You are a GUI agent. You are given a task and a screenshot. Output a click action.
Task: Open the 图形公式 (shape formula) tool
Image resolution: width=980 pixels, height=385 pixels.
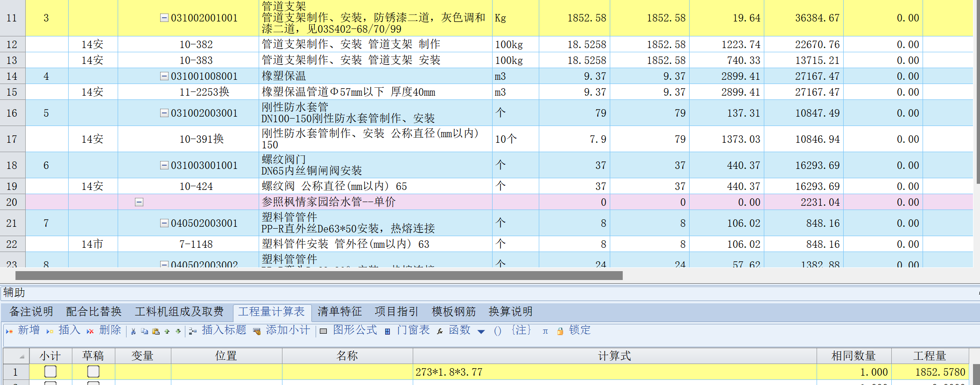[x=348, y=330]
